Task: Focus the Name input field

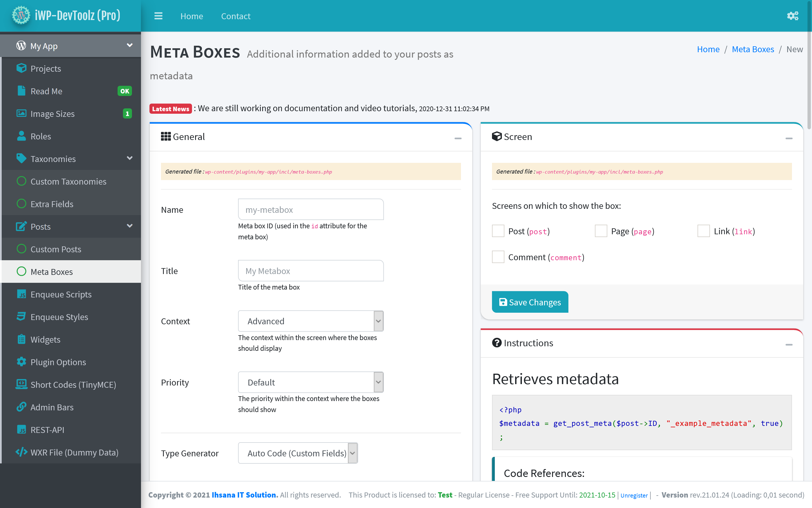Action: coord(311,209)
